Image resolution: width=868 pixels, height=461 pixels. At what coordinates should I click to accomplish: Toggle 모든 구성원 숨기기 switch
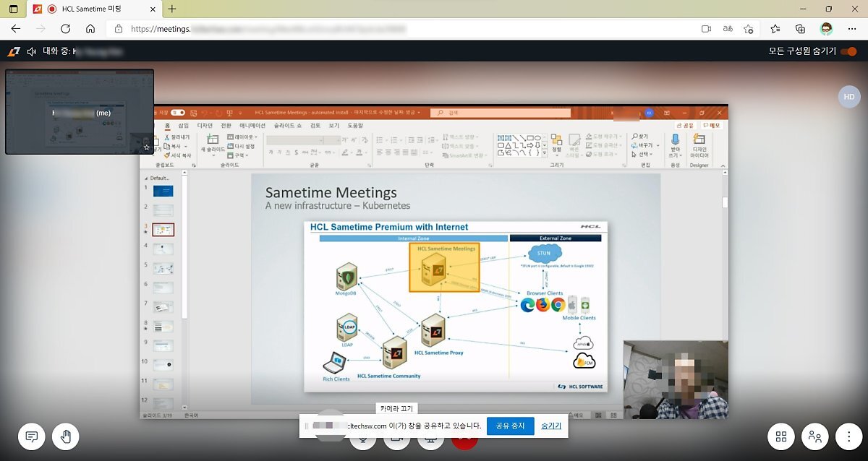[849, 52]
